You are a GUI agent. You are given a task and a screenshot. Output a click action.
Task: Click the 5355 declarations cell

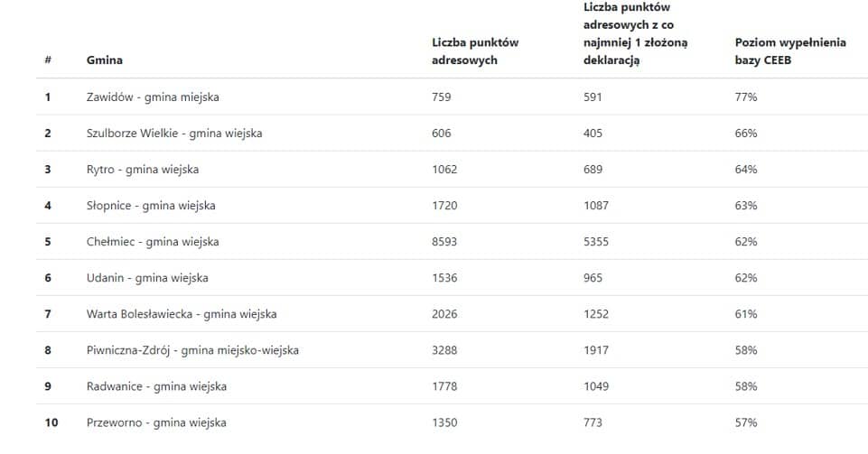point(597,241)
